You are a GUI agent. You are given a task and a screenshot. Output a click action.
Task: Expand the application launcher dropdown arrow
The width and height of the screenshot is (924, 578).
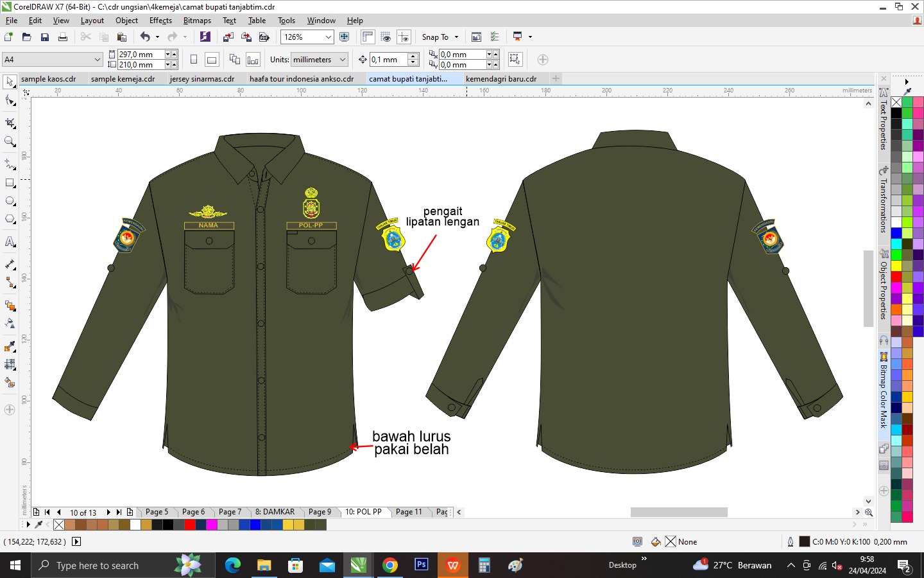click(530, 37)
